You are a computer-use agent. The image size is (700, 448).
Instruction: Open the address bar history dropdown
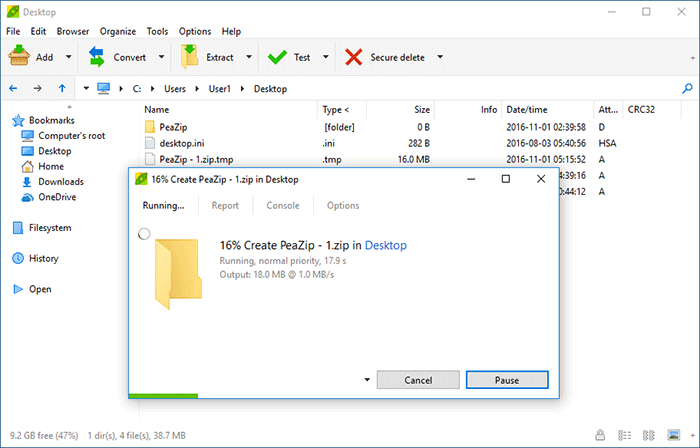click(x=86, y=88)
